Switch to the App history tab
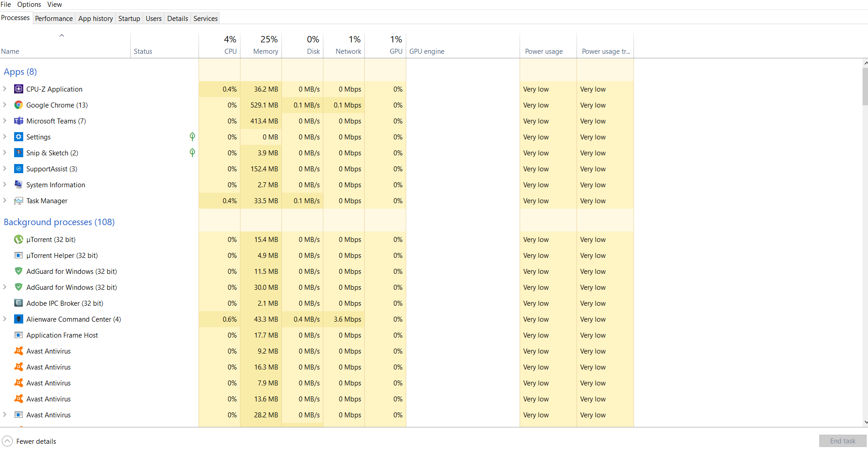This screenshot has width=868, height=452. [96, 19]
